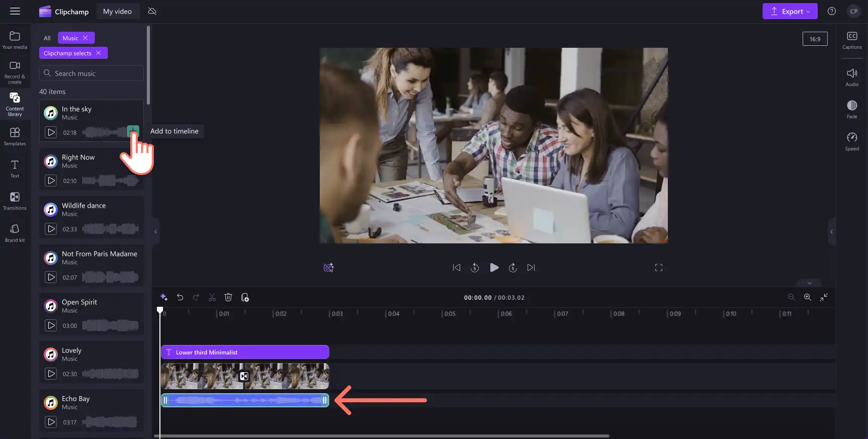
Task: Open Text tab in sidebar
Action: pyautogui.click(x=15, y=168)
